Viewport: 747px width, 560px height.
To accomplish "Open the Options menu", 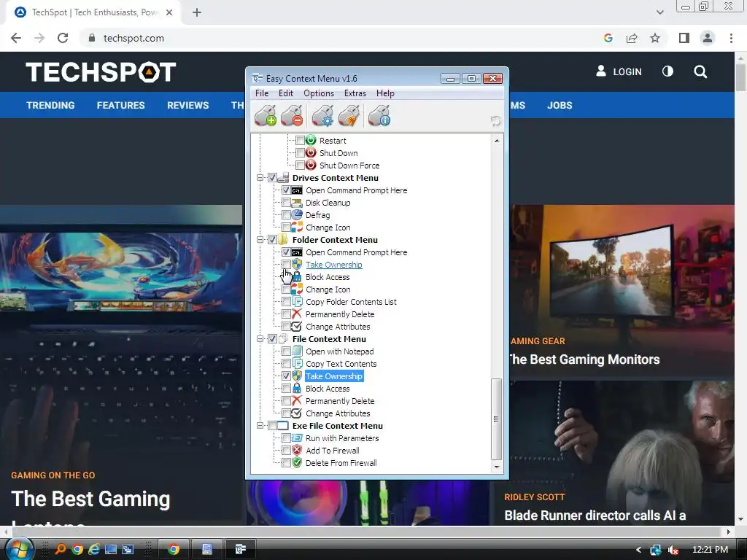I will tap(319, 93).
